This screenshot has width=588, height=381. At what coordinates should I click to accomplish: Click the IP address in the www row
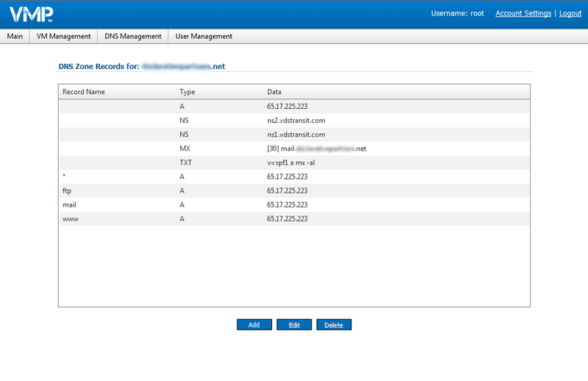(x=287, y=219)
